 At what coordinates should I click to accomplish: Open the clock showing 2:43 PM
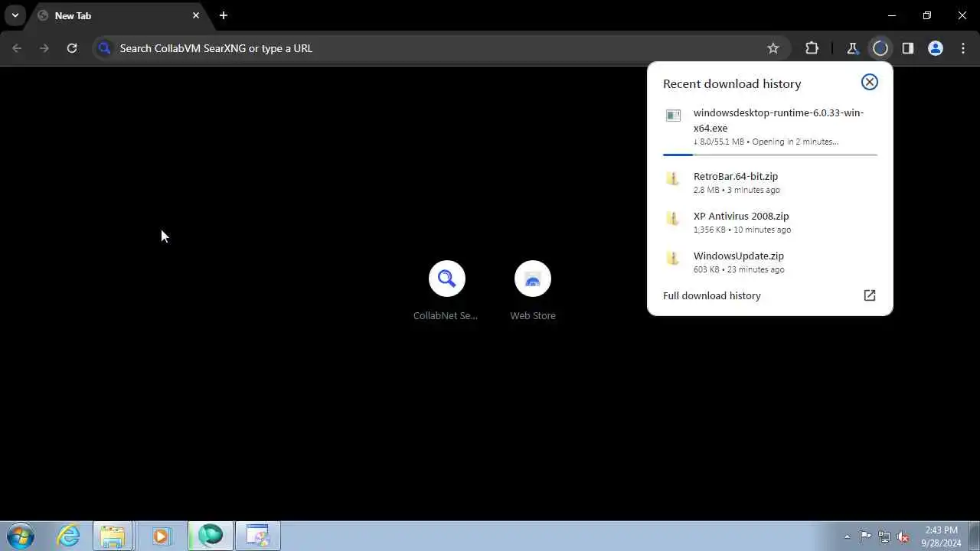(x=941, y=536)
